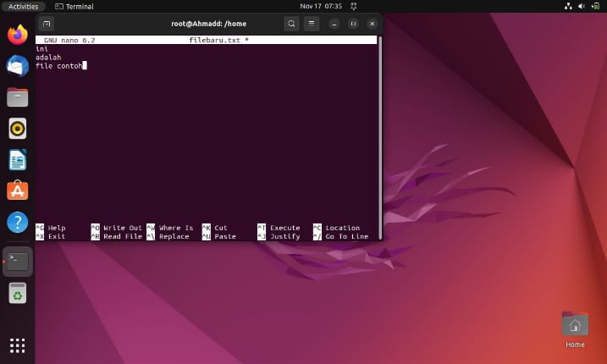Viewport: 607px width, 364px height.
Task: Open the Trash dock icon
Action: tap(18, 293)
